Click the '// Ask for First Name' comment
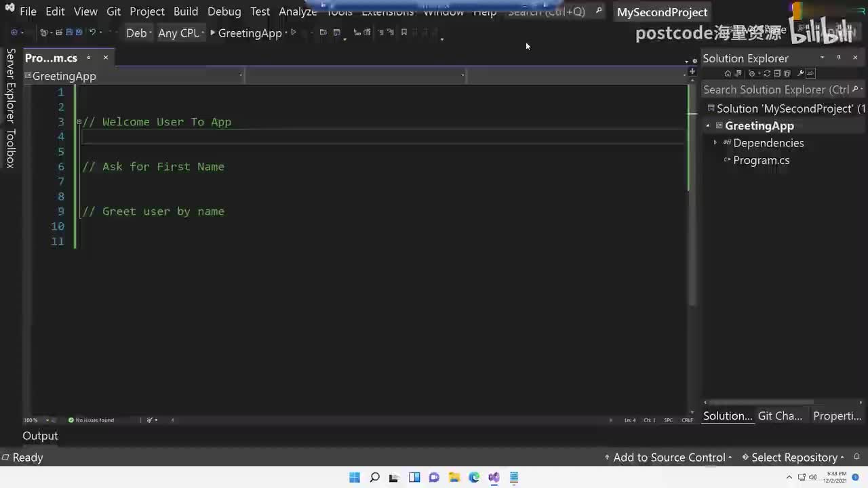The width and height of the screenshot is (868, 488). (153, 167)
